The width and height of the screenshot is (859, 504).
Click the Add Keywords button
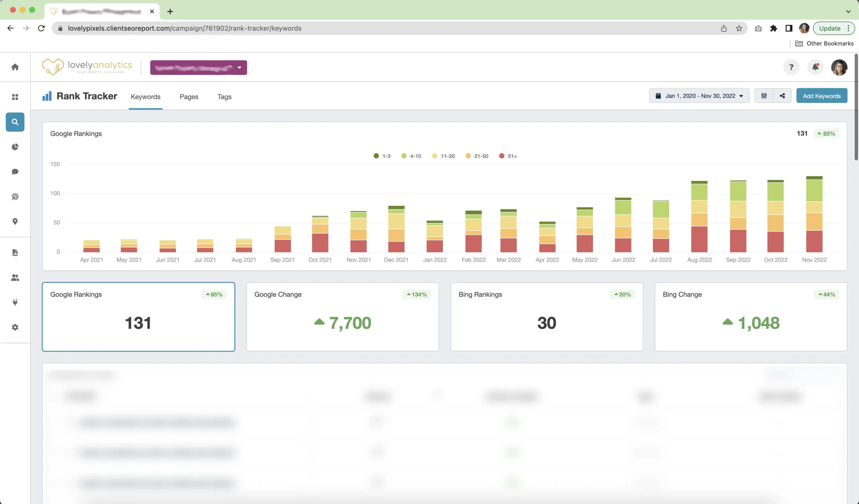click(x=821, y=96)
